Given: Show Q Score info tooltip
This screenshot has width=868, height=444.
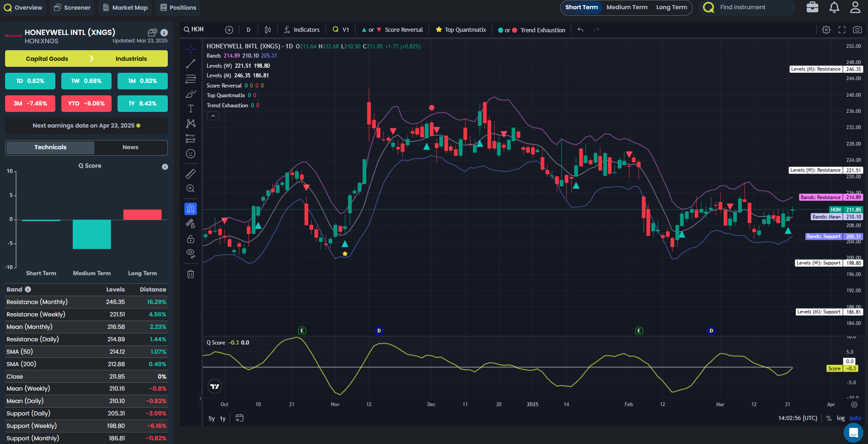Looking at the screenshot, I should pyautogui.click(x=165, y=167).
